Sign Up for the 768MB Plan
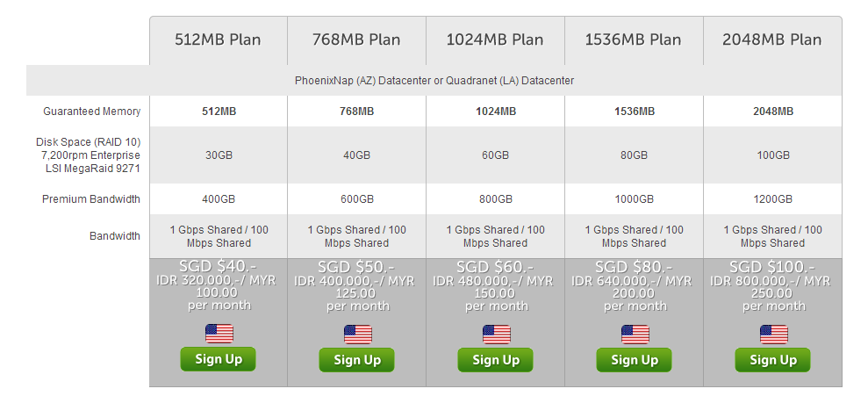Screen dimensions: 868x396 357,360
